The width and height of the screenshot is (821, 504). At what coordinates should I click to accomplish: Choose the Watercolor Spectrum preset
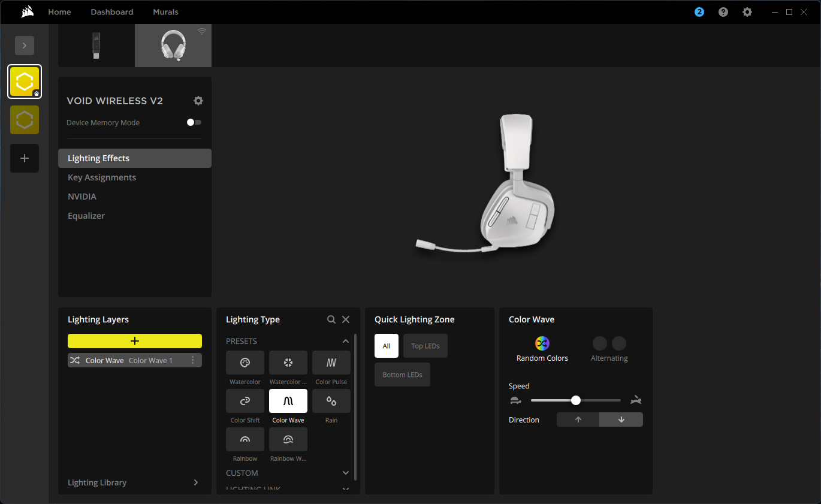coord(288,363)
